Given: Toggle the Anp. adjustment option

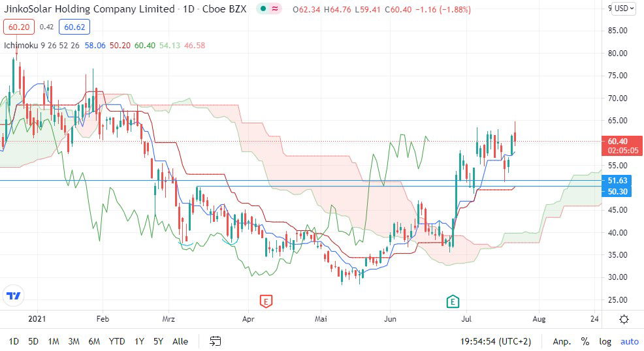Looking at the screenshot, I should click(562, 341).
